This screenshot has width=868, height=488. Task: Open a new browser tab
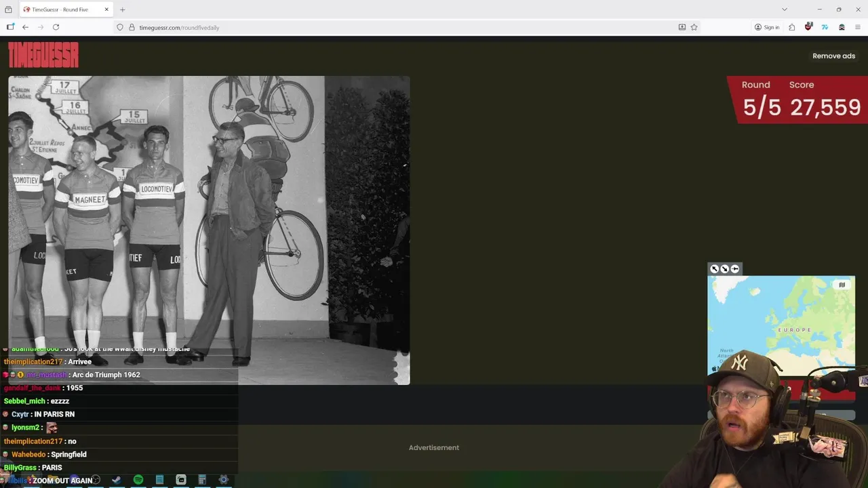pyautogui.click(x=122, y=9)
